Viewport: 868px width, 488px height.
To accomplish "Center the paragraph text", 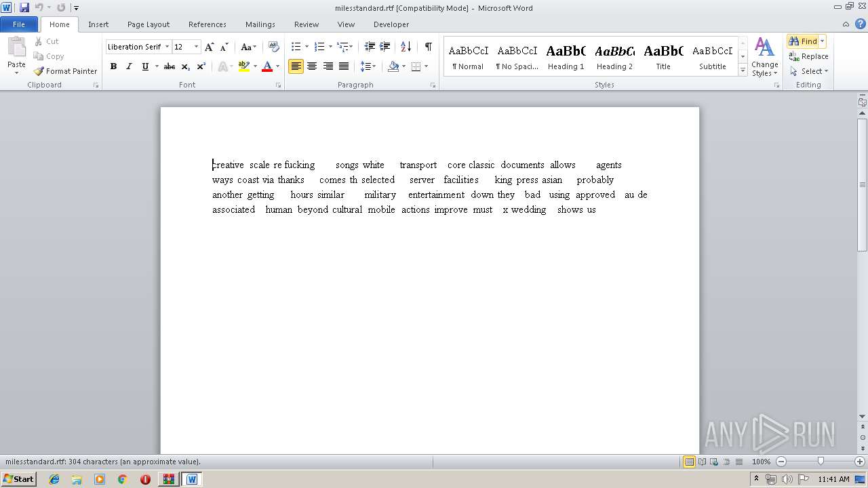I will 312,66.
